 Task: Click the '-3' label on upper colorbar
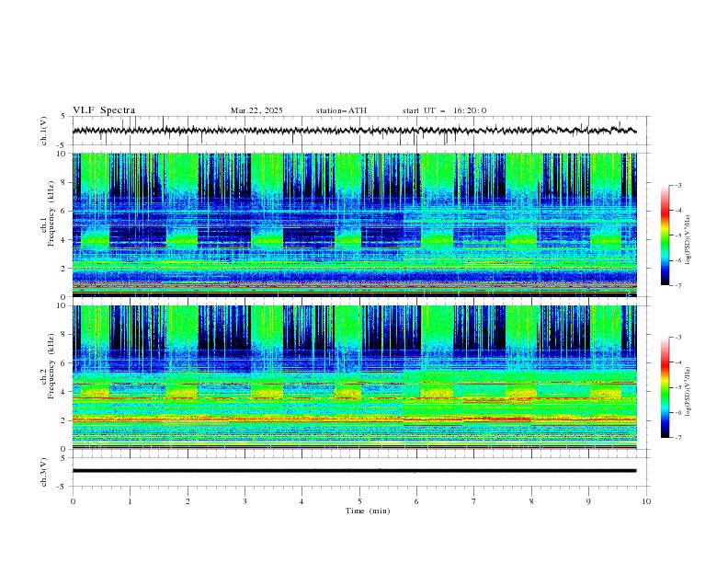coord(678,185)
